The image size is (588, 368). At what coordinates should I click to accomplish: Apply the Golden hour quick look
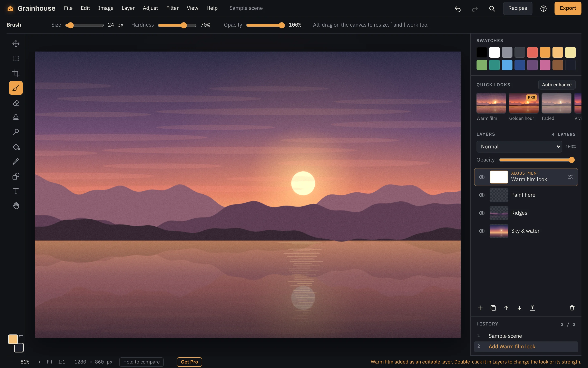(524, 103)
